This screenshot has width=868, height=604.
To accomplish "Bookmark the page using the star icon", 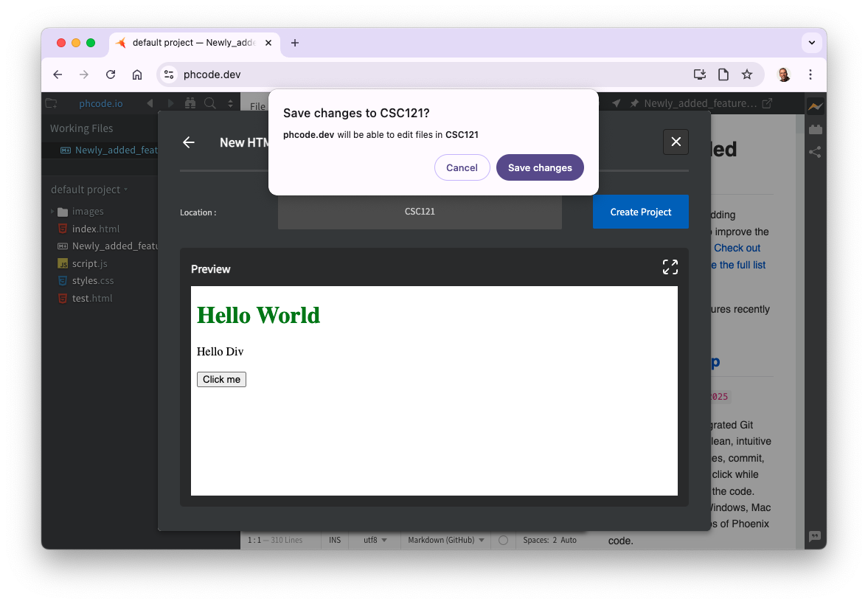I will (747, 74).
